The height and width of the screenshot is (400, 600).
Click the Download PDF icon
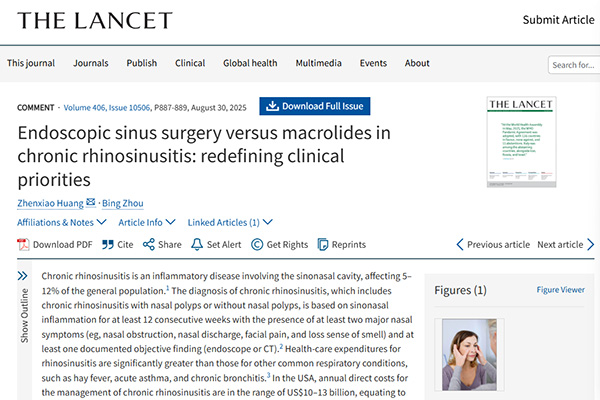click(x=23, y=244)
